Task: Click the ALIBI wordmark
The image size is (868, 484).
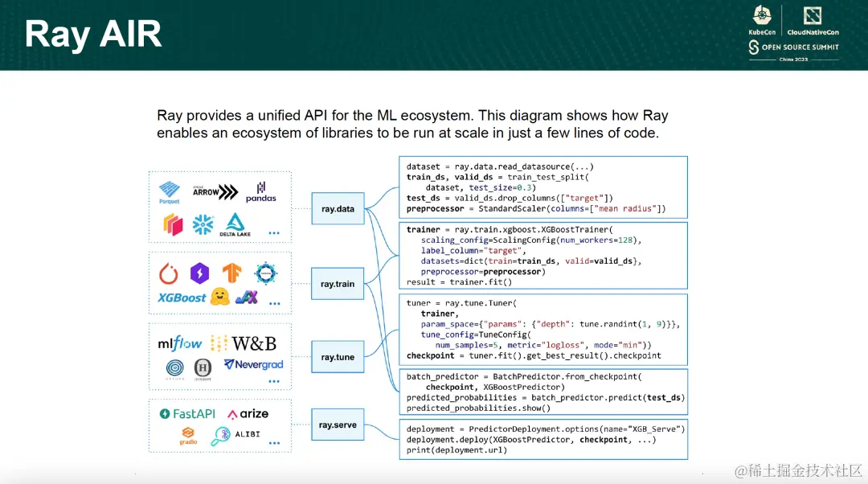Action: [248, 434]
